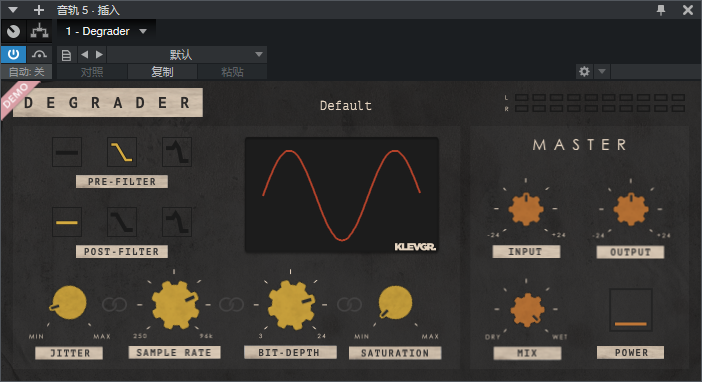
Task: Click the POST-FILTER label
Action: 122,251
